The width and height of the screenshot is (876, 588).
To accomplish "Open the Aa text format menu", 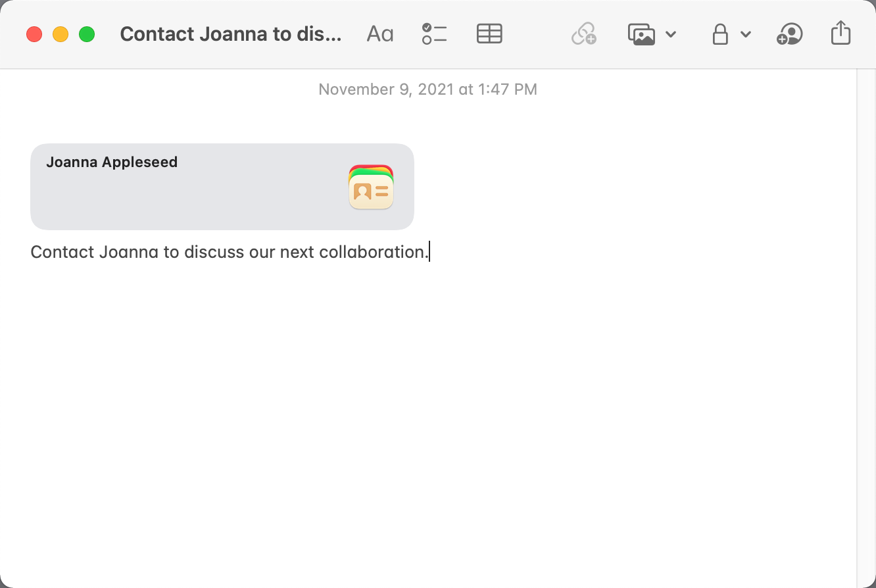I will coord(380,34).
